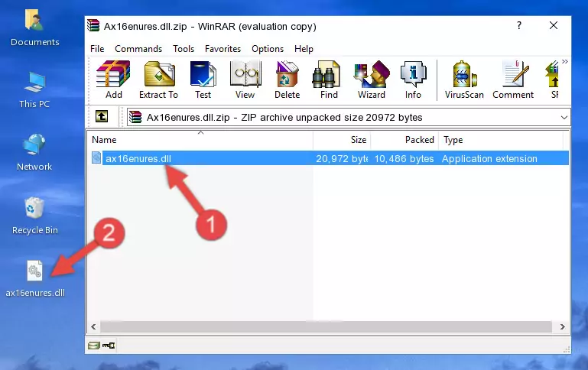588x370 pixels.
Task: Sort by the Packed column header
Action: 404,140
